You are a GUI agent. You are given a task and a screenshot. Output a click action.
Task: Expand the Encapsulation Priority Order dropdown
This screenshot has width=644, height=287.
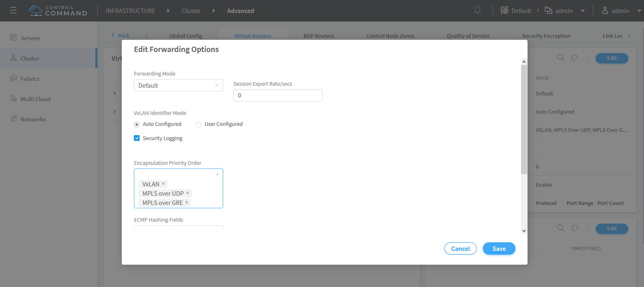point(217,175)
